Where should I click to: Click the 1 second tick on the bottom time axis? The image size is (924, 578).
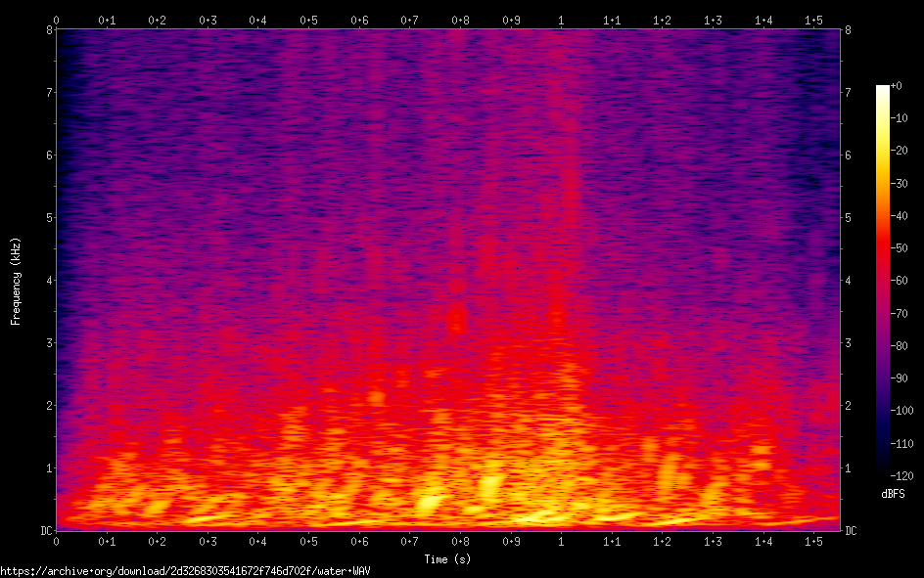(x=561, y=541)
